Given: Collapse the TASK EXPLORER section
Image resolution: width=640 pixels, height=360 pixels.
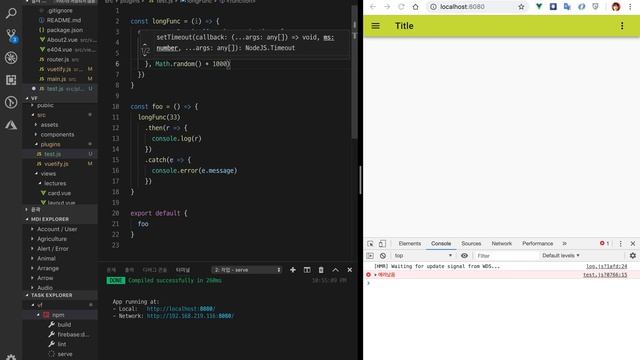Looking at the screenshot, I should pyautogui.click(x=51, y=295).
